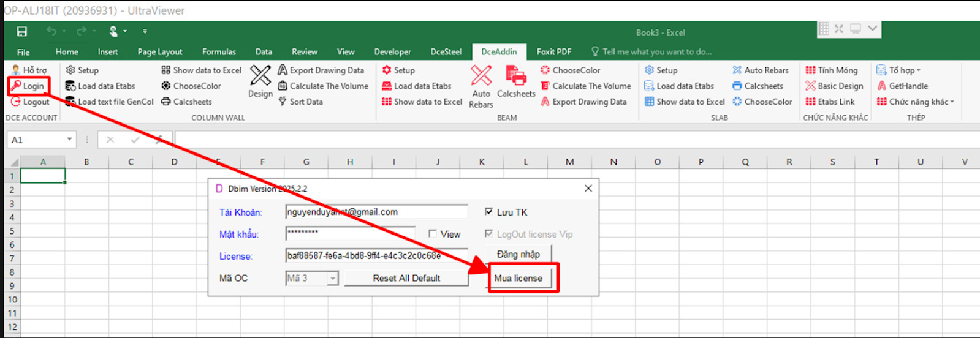Click Calcsheets large button in Beam group
980x338 pixels.
coord(516,81)
